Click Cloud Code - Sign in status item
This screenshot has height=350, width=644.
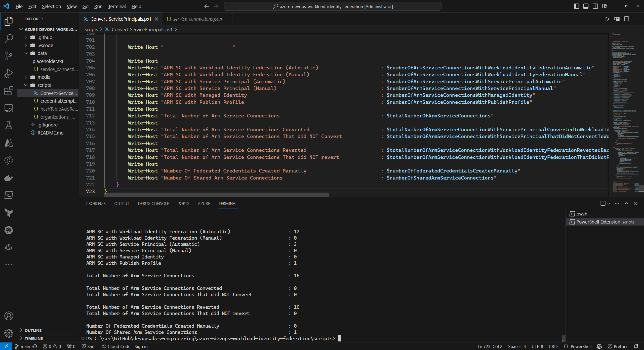(x=125, y=346)
